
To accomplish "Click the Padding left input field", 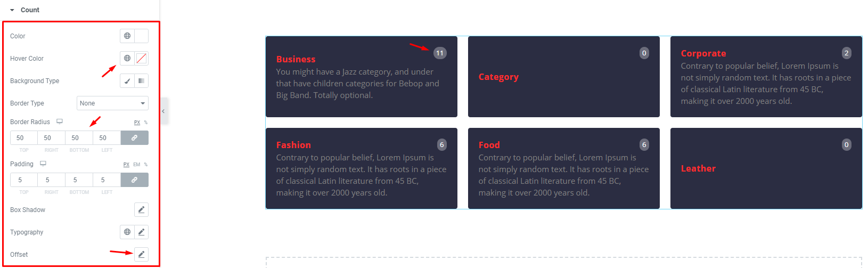I will tap(107, 180).
